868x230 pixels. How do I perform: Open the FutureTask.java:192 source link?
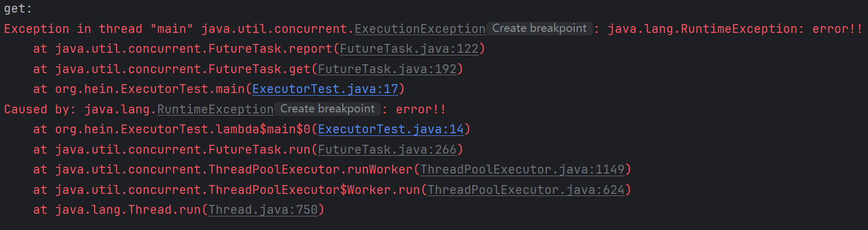click(387, 69)
